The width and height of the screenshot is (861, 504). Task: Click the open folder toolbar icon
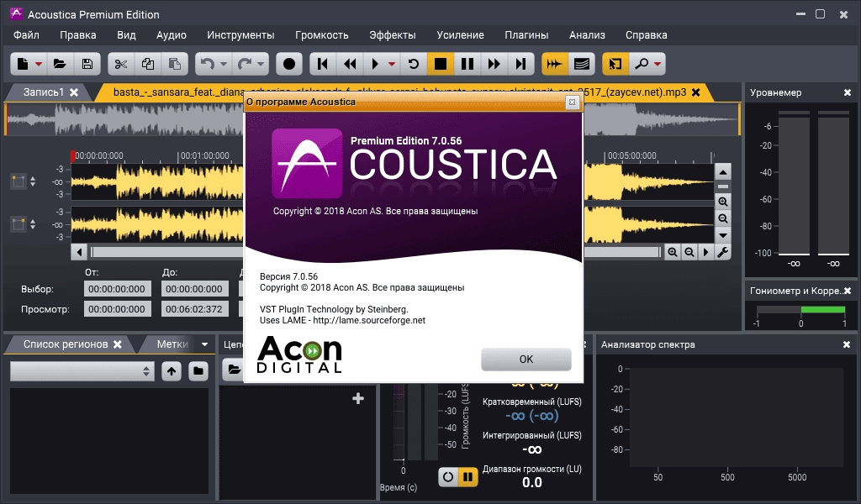point(60,64)
